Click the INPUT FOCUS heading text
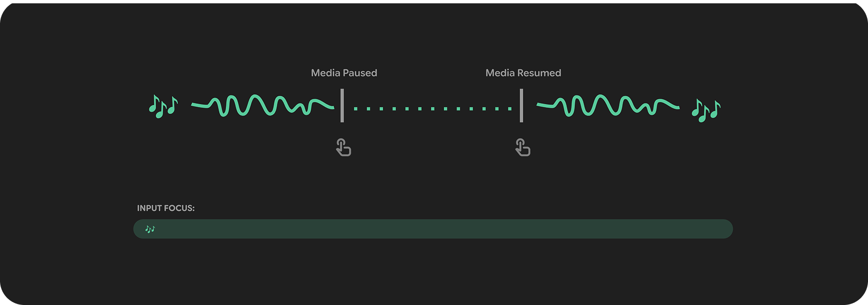This screenshot has height=305, width=868. click(x=166, y=208)
